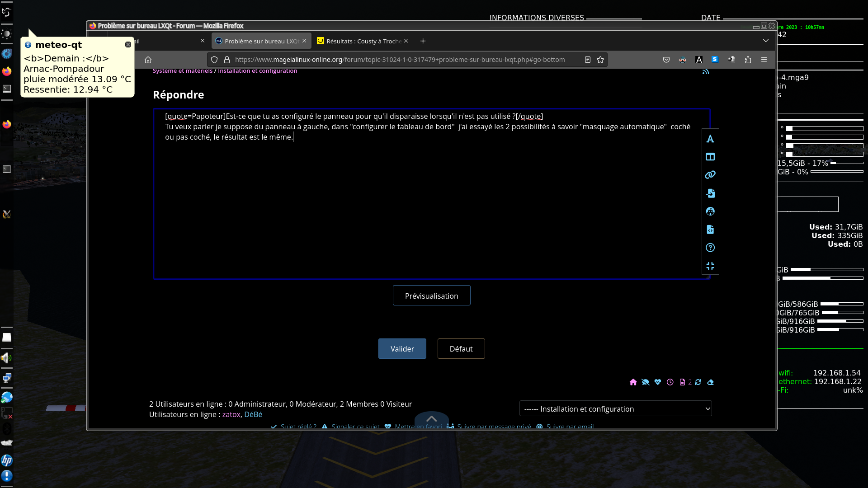This screenshot has height=488, width=868.
Task: Click the Suivre par message privé link
Action: [x=494, y=427]
